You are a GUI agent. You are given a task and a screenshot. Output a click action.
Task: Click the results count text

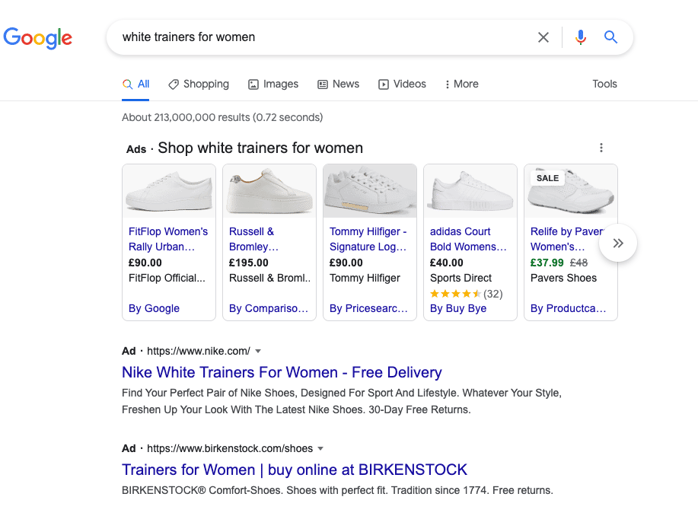[x=222, y=118]
